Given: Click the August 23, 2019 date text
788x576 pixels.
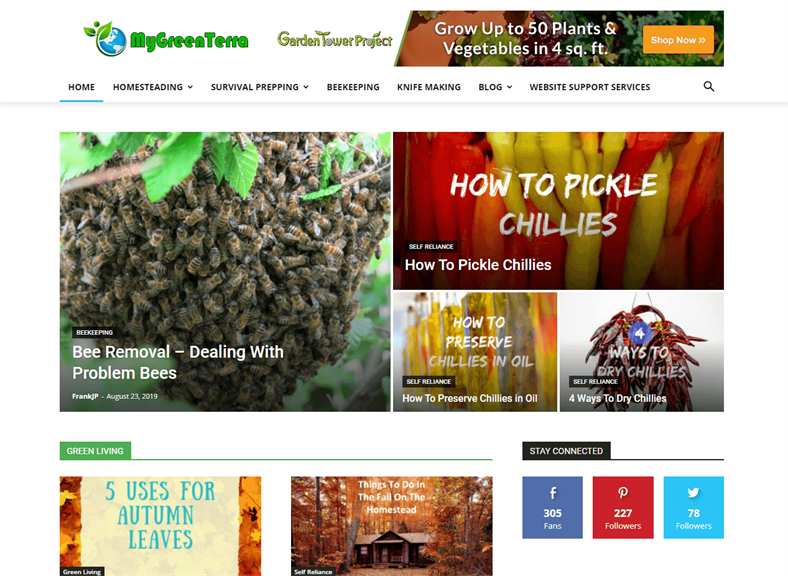Looking at the screenshot, I should (x=132, y=396).
